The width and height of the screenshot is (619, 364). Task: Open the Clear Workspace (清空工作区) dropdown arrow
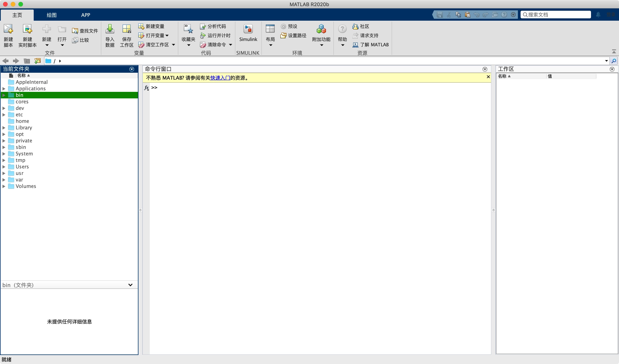173,45
